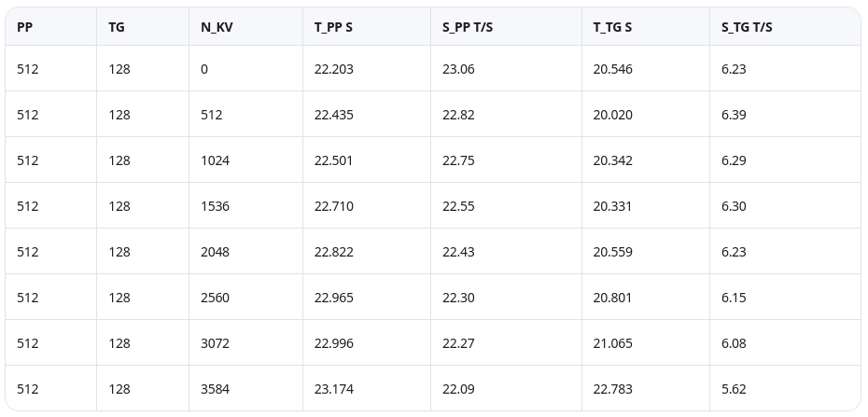Click the T_PP S column header
Image resolution: width=868 pixels, height=417 pixels.
tap(333, 27)
